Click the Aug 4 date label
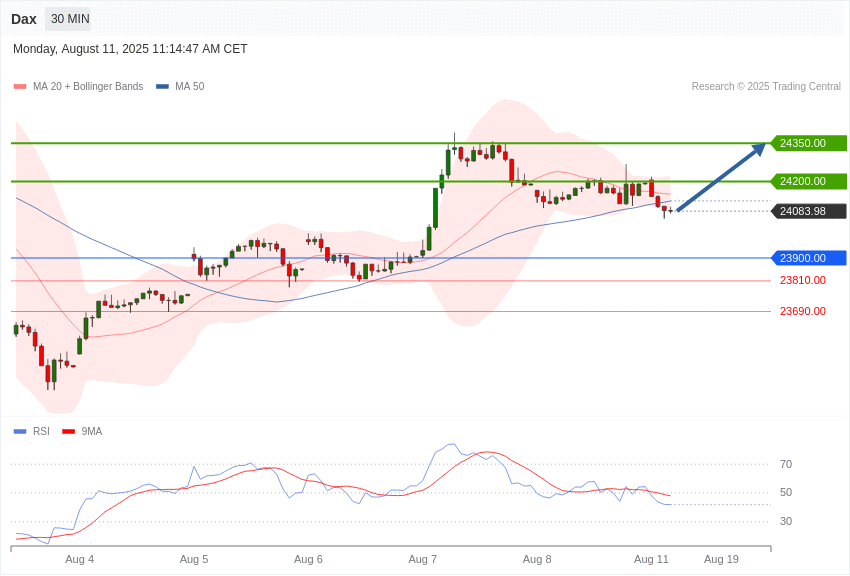 point(80,559)
